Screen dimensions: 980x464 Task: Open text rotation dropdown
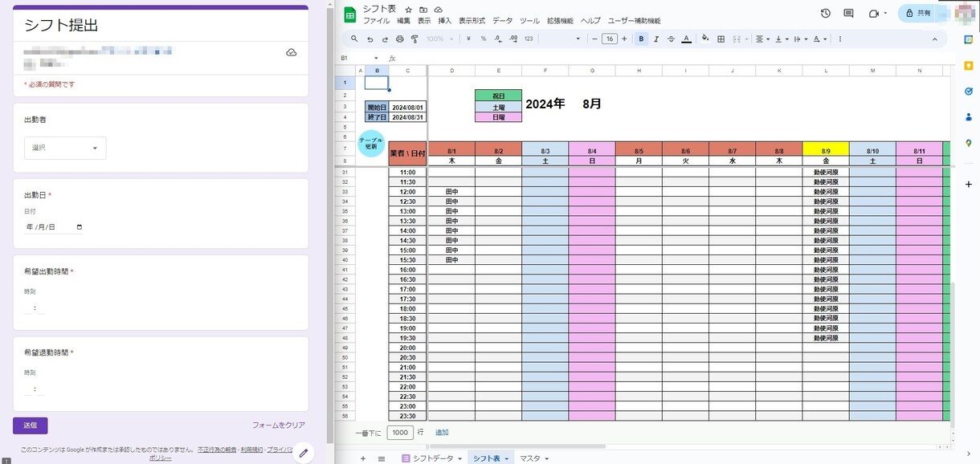tap(819, 39)
